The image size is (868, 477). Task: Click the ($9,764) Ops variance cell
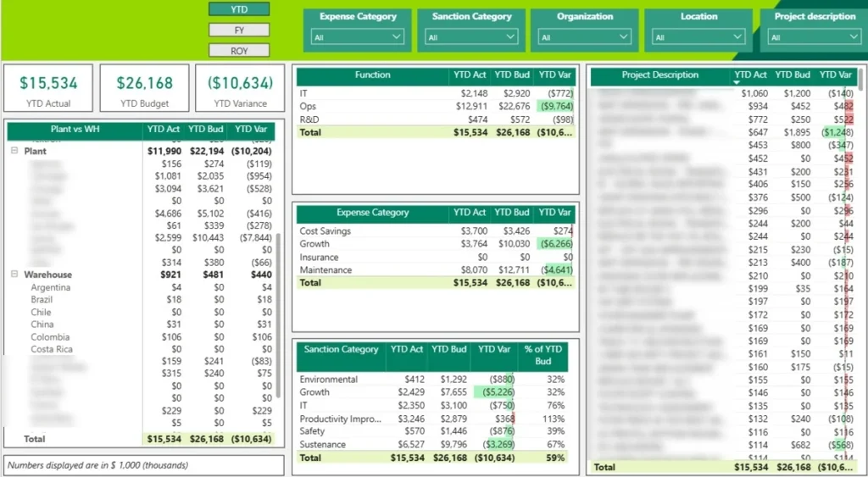coord(554,106)
